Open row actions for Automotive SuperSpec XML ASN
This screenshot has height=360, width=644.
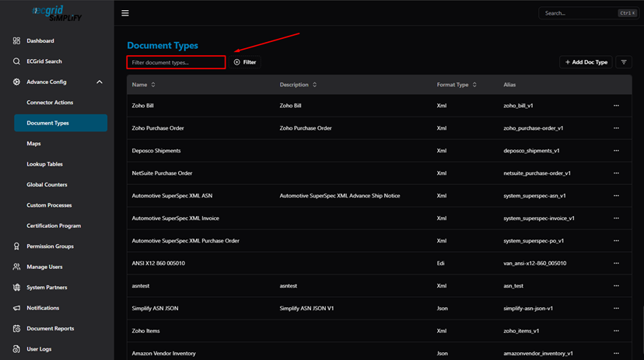pos(616,196)
